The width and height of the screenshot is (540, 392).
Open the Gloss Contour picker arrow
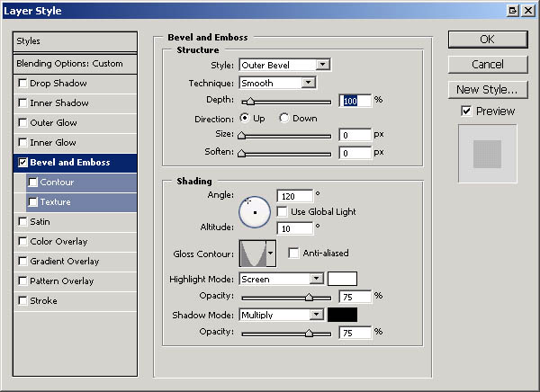[270, 254]
